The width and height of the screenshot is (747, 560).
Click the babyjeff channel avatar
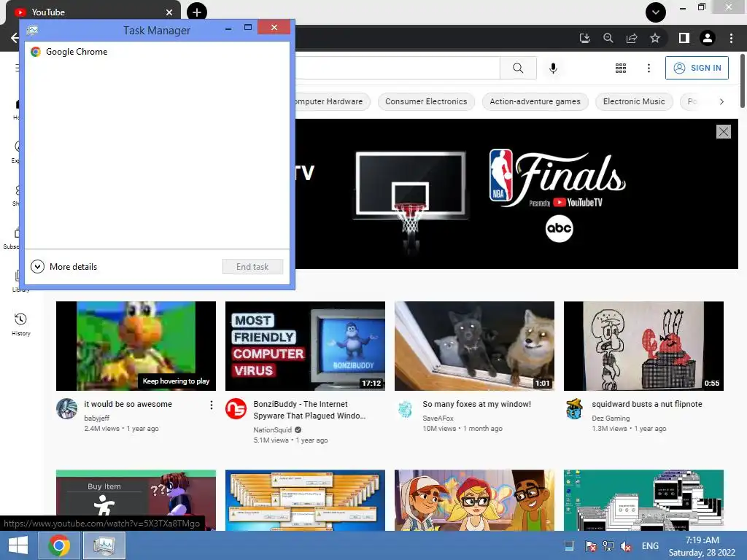click(66, 408)
